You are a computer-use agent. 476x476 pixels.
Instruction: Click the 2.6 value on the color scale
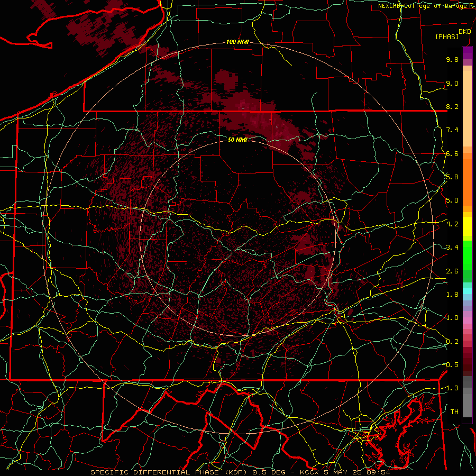pyautogui.click(x=452, y=271)
